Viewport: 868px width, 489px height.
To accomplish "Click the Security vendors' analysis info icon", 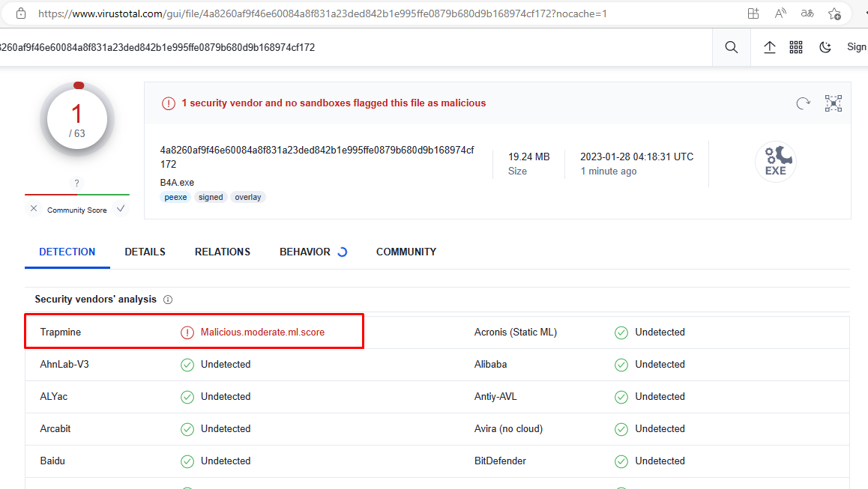I will click(168, 299).
